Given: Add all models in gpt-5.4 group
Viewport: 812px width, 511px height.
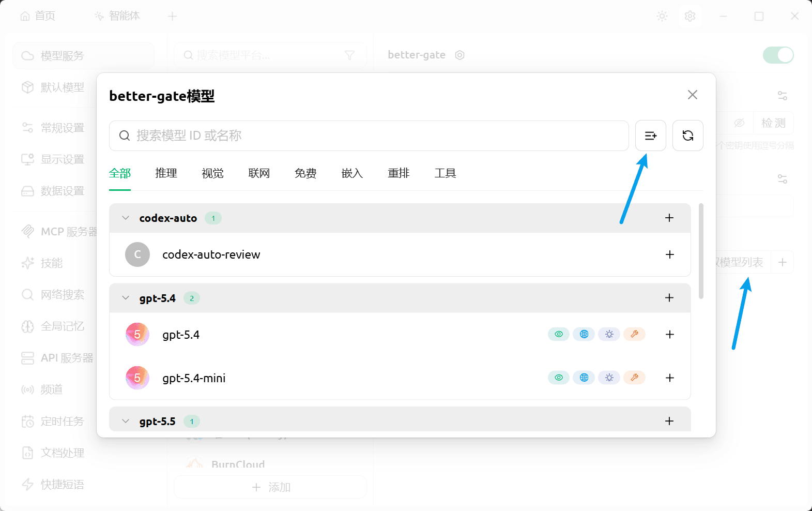Looking at the screenshot, I should pyautogui.click(x=669, y=298).
